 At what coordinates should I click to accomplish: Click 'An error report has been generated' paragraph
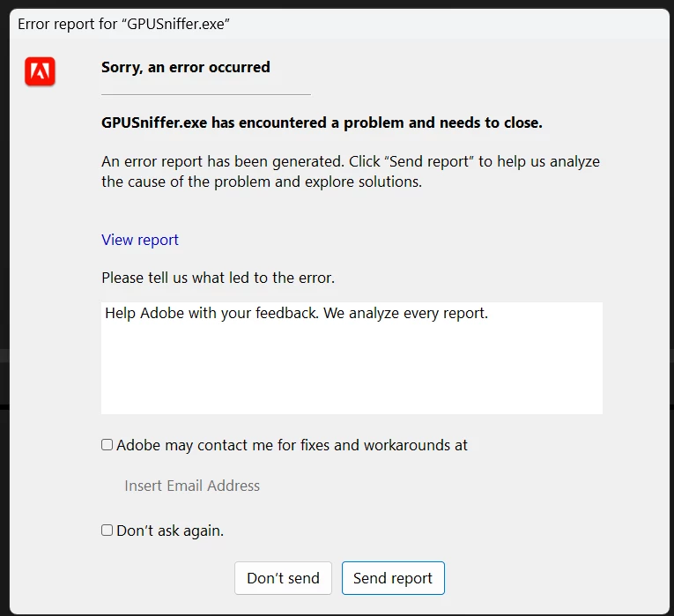(x=351, y=172)
